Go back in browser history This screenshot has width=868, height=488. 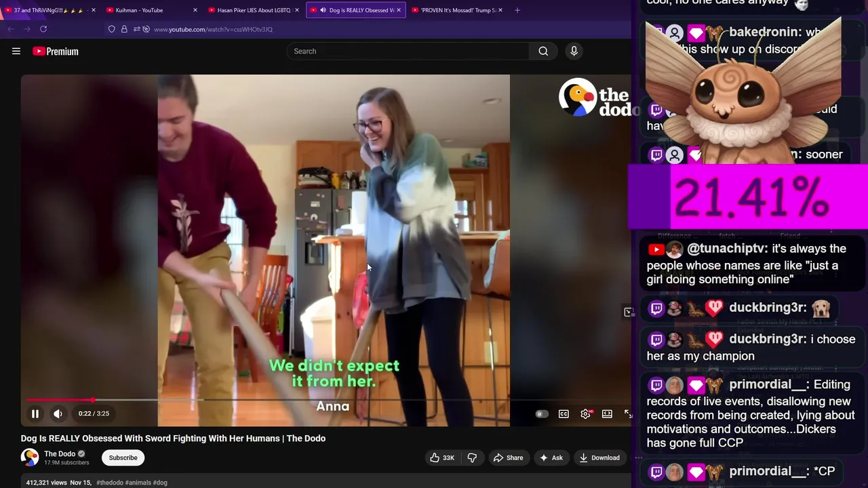11,29
